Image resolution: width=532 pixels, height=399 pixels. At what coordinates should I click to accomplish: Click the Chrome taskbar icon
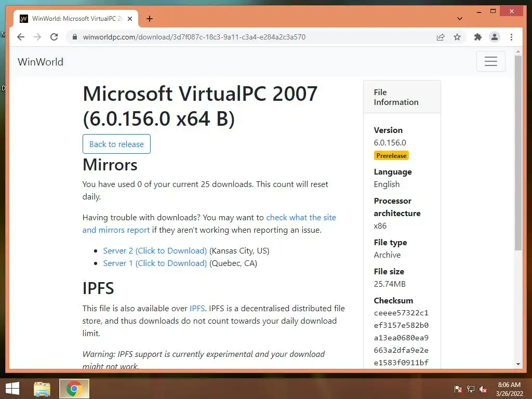[x=74, y=389]
